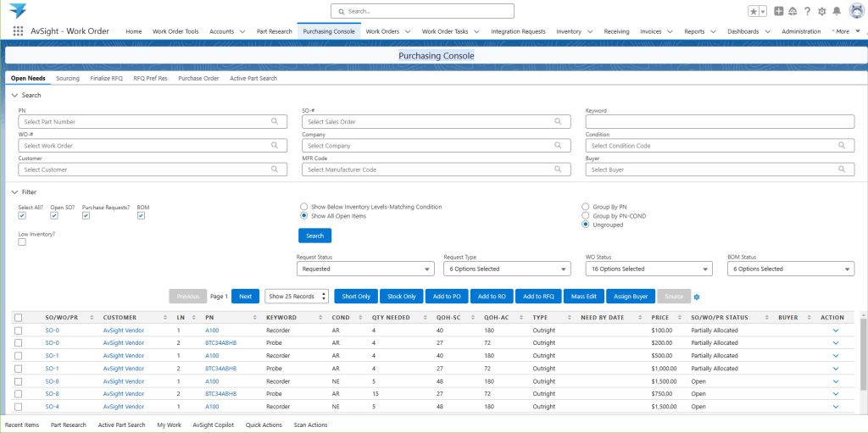Go to the Part Research nav tab
This screenshot has width=868, height=433.
click(274, 31)
